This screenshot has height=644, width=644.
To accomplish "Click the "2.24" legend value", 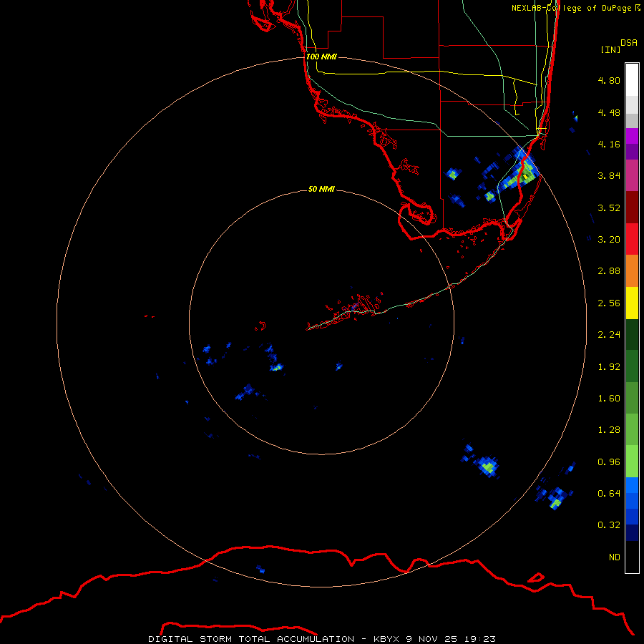I will pos(609,335).
